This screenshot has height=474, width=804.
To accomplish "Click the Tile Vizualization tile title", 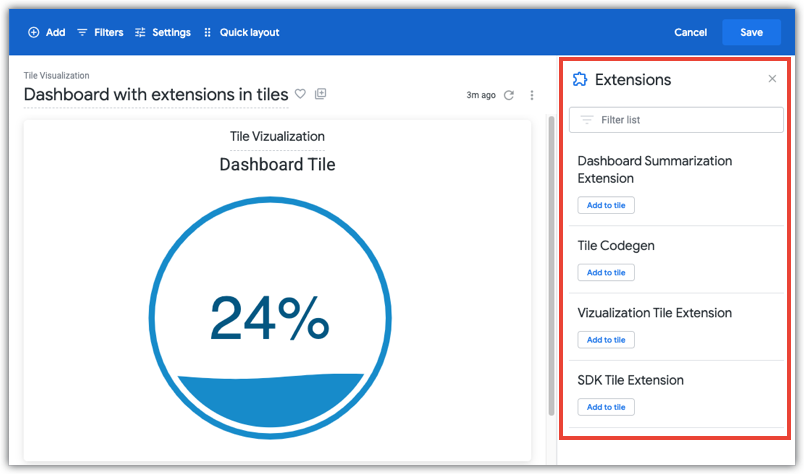I will tap(277, 136).
